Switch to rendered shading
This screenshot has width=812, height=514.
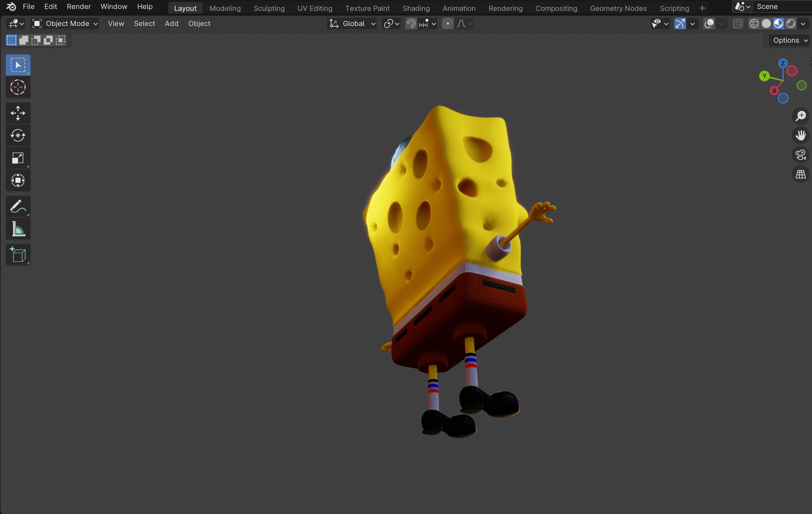click(790, 23)
